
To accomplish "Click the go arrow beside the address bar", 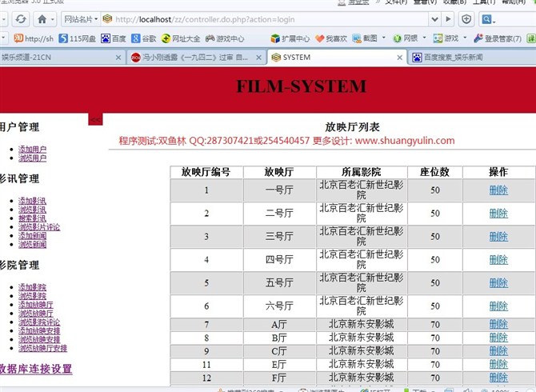I will pyautogui.click(x=448, y=19).
